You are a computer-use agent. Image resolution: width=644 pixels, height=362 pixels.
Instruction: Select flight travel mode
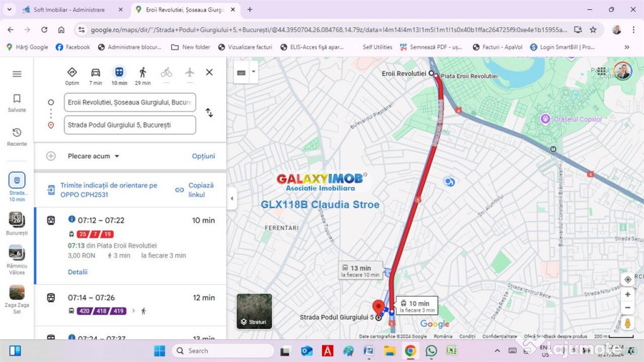pos(189,73)
